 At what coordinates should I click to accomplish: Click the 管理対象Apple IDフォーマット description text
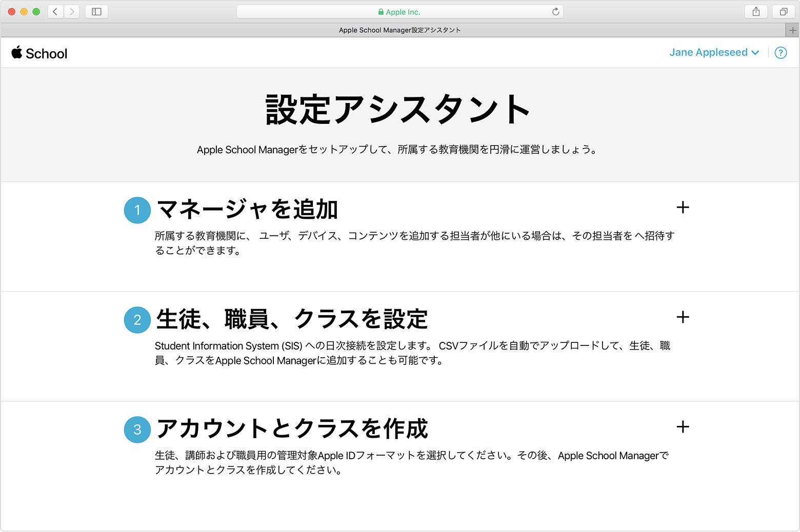(x=412, y=463)
